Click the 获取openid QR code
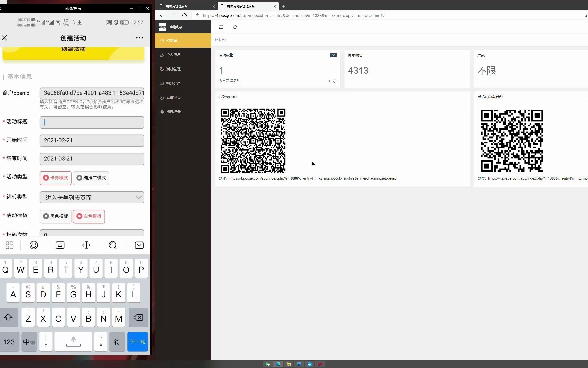Image resolution: width=588 pixels, height=368 pixels. (253, 141)
